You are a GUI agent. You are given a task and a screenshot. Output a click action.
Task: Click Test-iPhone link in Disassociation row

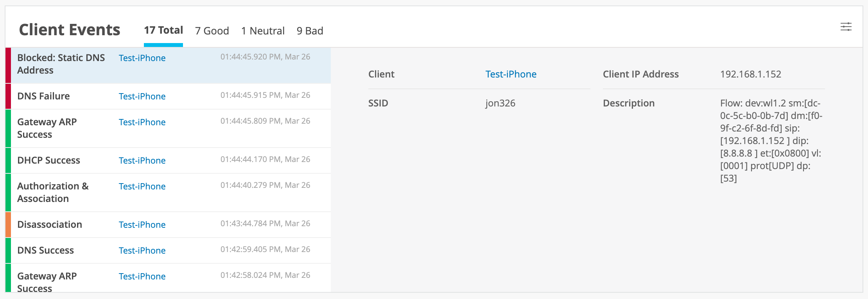142,225
